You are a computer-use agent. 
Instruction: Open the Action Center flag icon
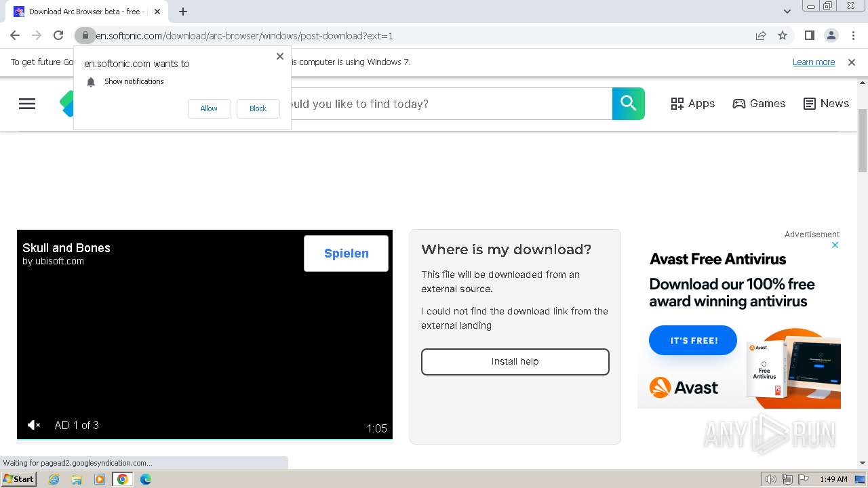[803, 479]
